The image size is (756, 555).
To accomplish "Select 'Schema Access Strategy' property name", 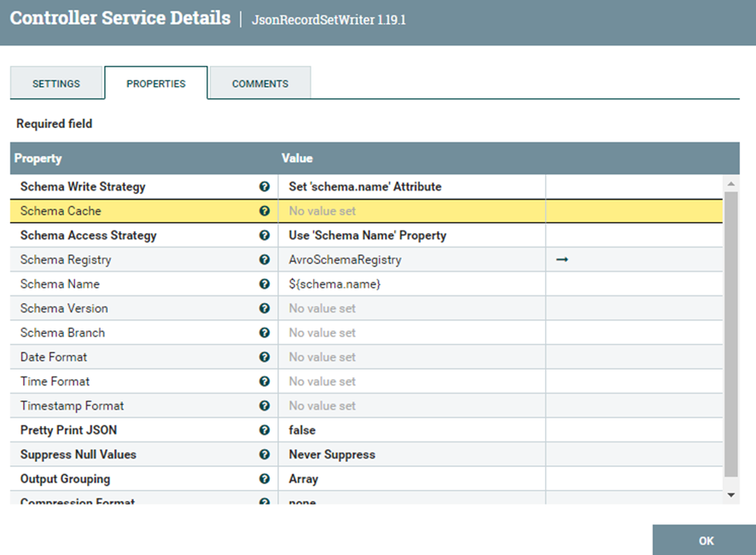I will [x=88, y=236].
